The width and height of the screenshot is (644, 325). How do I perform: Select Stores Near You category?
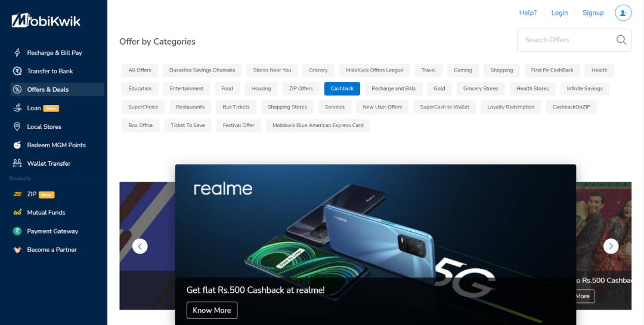coord(272,70)
